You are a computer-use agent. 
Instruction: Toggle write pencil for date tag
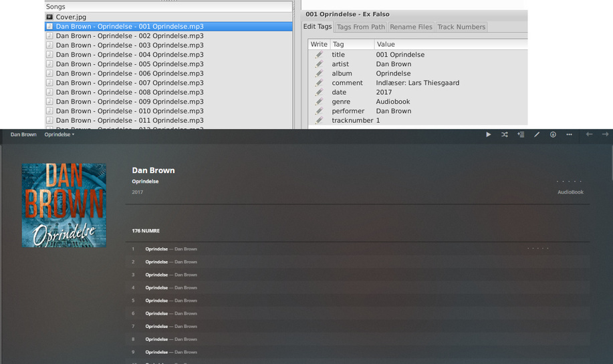pyautogui.click(x=320, y=92)
